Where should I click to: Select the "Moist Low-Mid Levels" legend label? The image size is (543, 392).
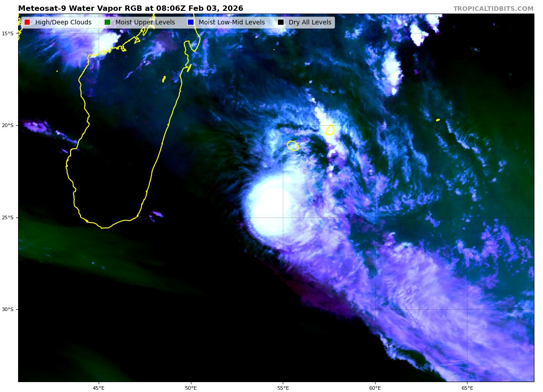232,22
